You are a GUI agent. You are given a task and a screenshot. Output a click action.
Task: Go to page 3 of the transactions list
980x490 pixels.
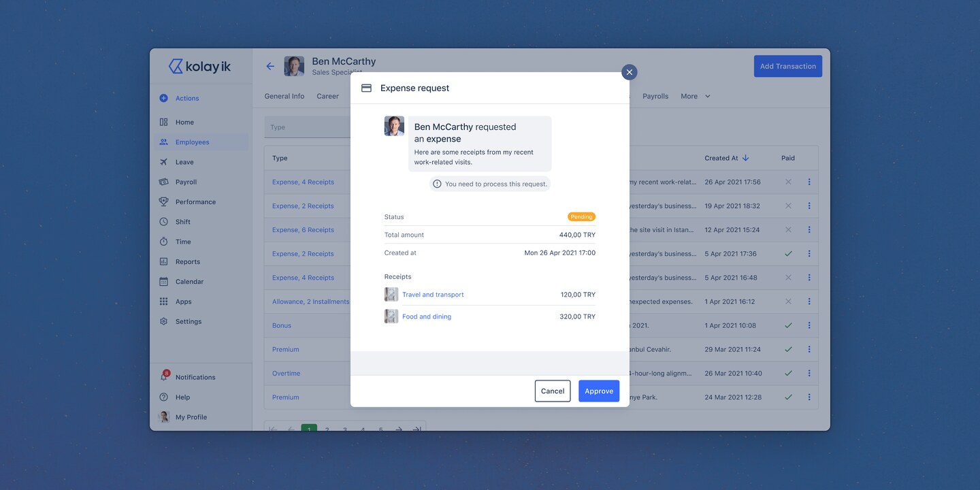pos(344,429)
